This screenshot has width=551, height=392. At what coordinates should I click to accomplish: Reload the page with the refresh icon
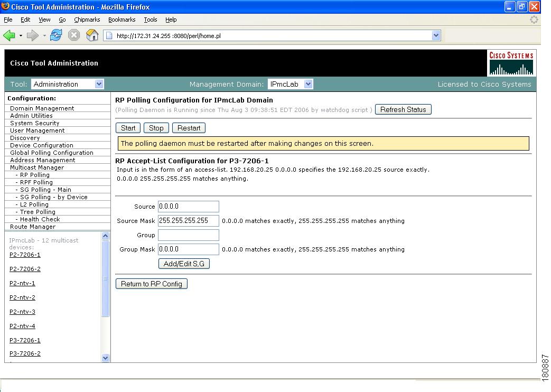coord(56,35)
